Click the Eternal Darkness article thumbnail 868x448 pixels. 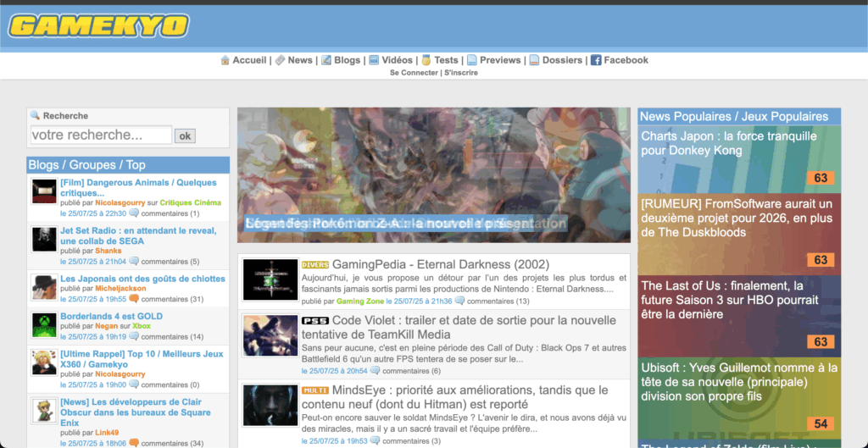point(270,279)
